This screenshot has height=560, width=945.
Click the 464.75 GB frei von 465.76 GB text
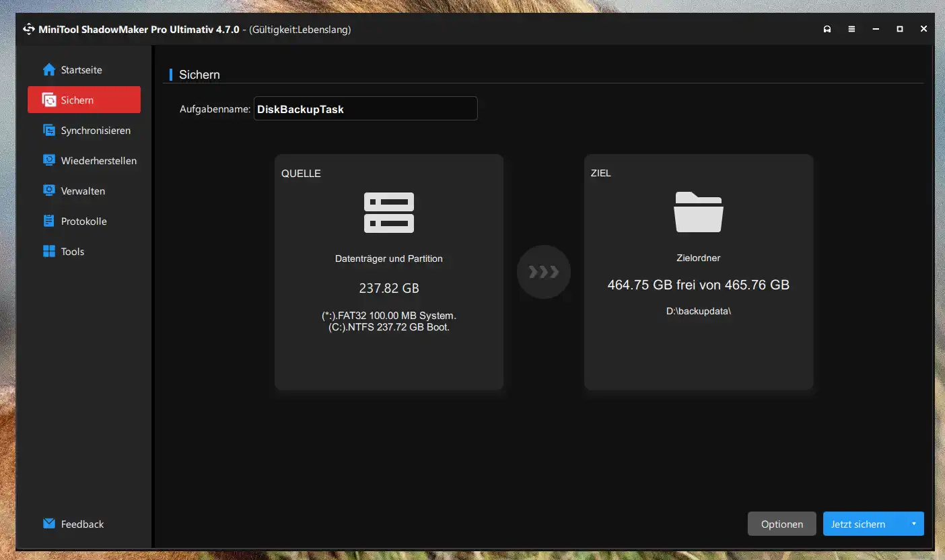(x=699, y=285)
